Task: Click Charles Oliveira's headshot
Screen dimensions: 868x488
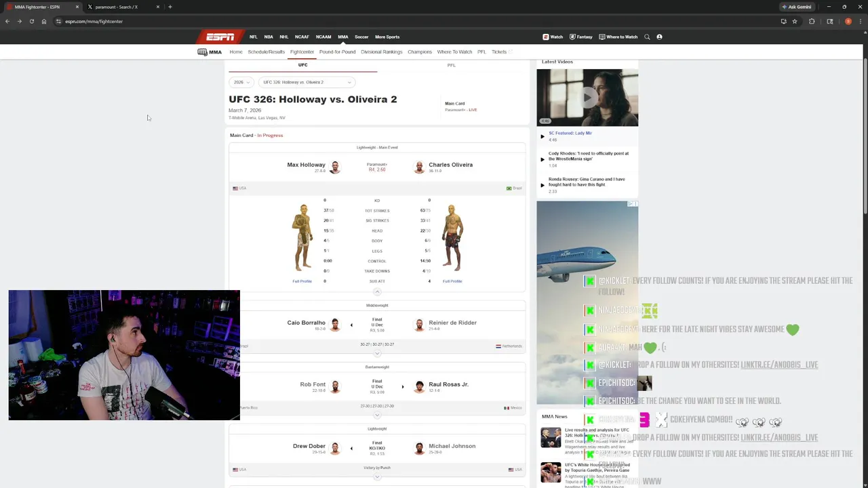Action: [419, 167]
